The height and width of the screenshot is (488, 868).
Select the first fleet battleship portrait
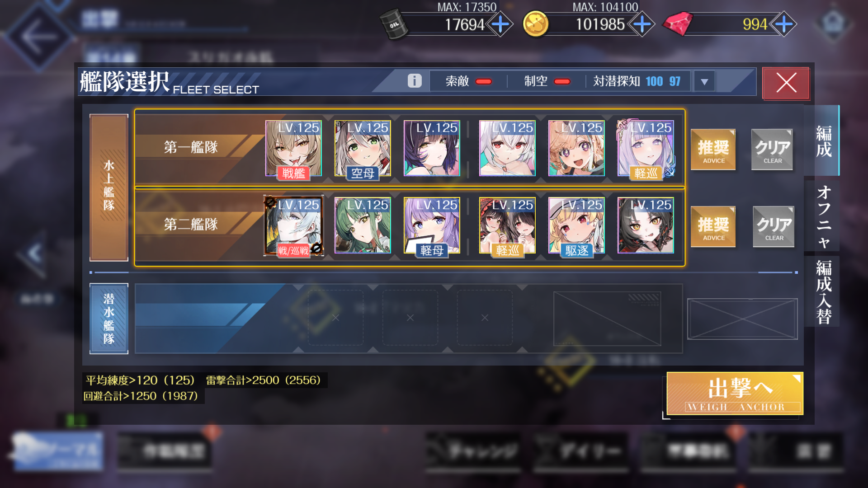coord(293,149)
